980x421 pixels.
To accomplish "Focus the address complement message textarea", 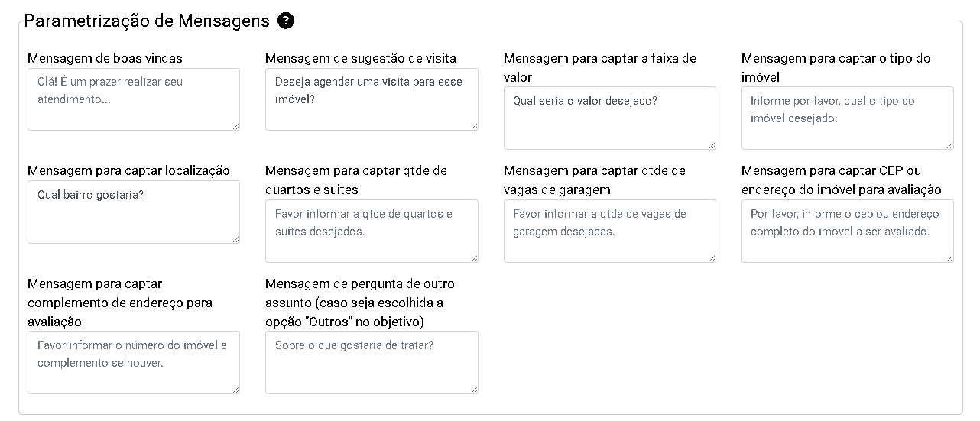I will click(x=134, y=362).
